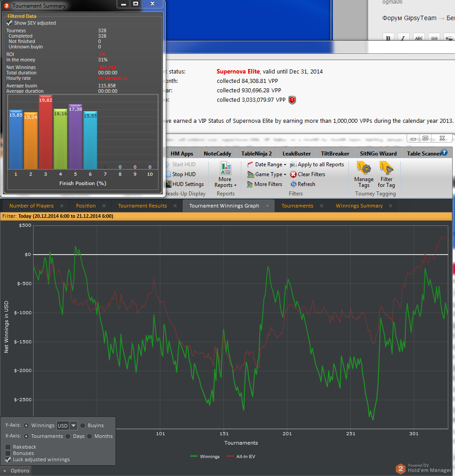Open the Game Type filter dropdown
Viewport: 455px width, 476px height.
coord(266,174)
